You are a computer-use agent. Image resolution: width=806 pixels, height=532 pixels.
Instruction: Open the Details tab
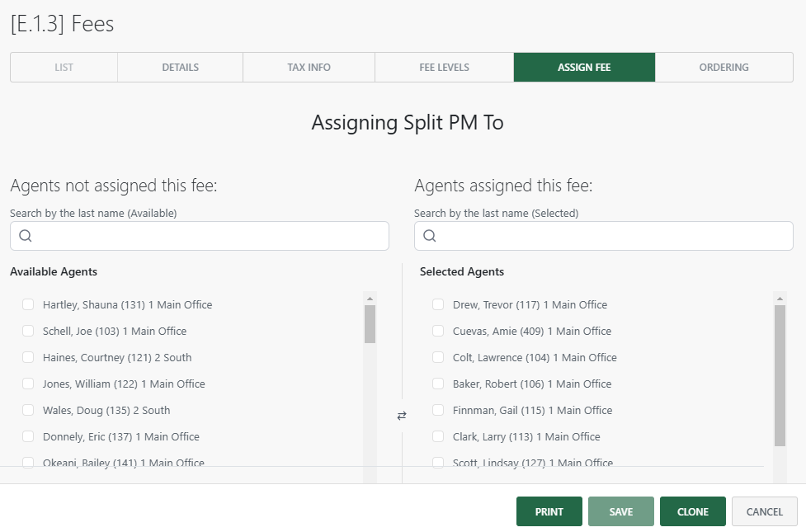pos(180,68)
